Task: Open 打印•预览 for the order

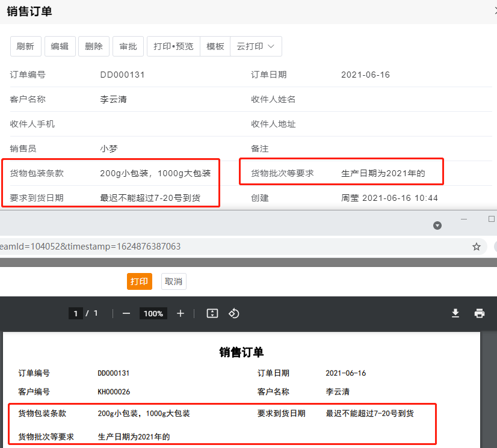Action: click(x=173, y=46)
